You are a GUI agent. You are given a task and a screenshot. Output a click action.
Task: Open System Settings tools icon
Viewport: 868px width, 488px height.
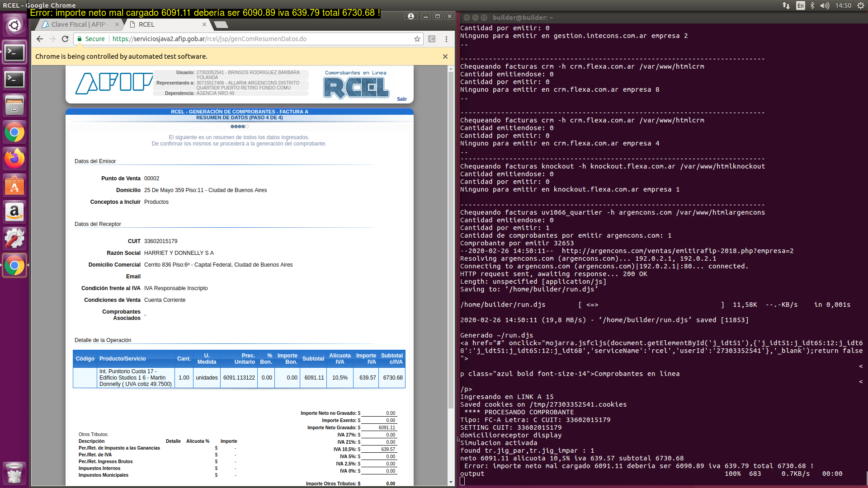pyautogui.click(x=14, y=239)
